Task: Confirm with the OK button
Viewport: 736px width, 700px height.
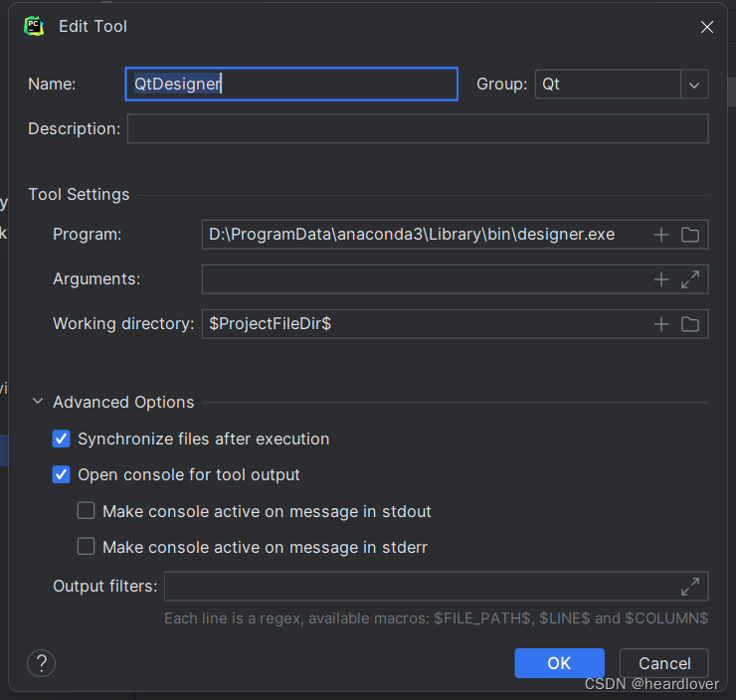Action: click(x=560, y=663)
